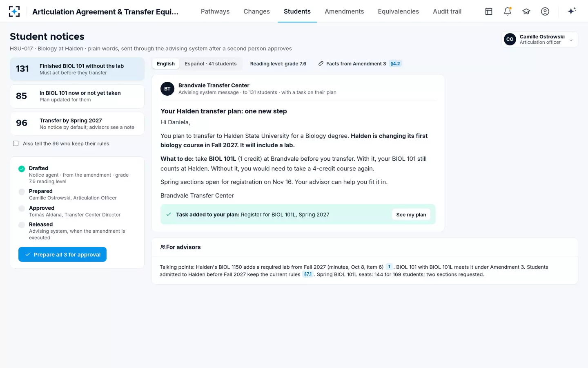
Task: Open the layout panel icon
Action: pos(489,11)
